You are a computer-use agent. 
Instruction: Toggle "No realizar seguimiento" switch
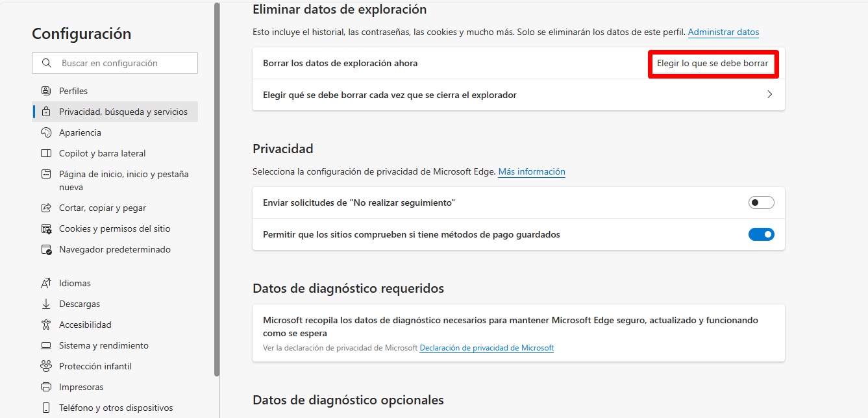click(x=762, y=203)
